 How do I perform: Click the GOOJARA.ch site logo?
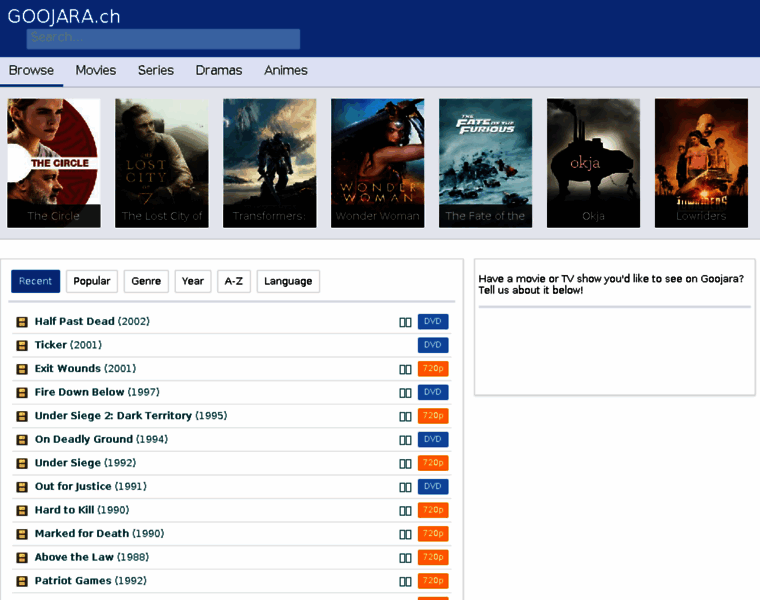coord(63,16)
